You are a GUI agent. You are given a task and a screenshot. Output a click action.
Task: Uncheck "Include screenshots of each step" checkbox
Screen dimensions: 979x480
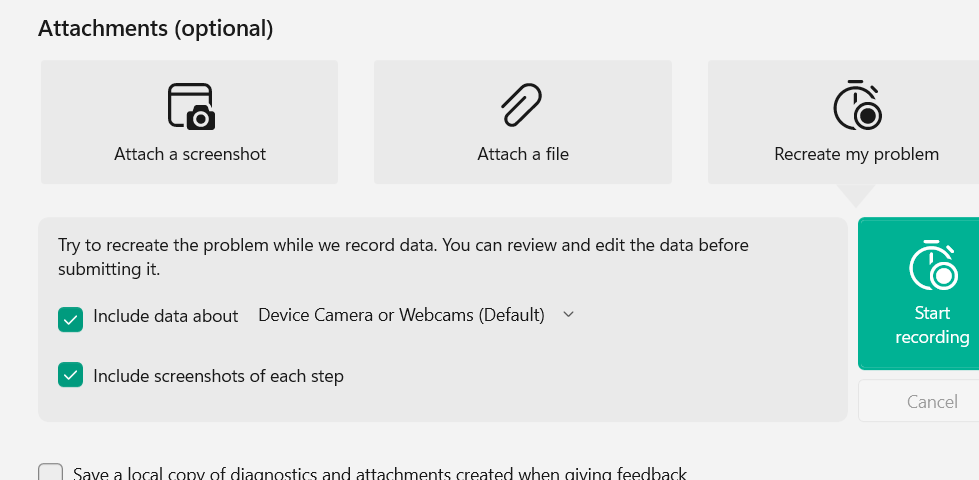coord(70,376)
